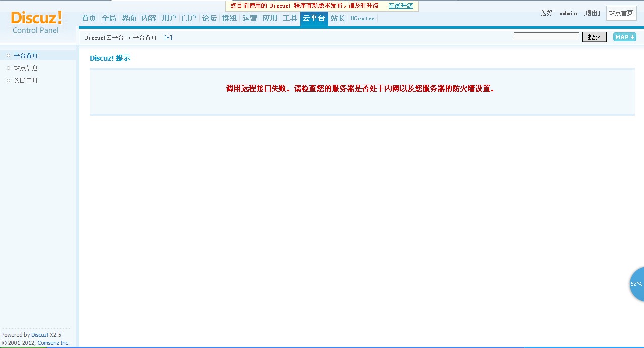Image resolution: width=644 pixels, height=348 pixels.
Task: Click the Discuz! Control Panel logo
Action: [x=36, y=23]
